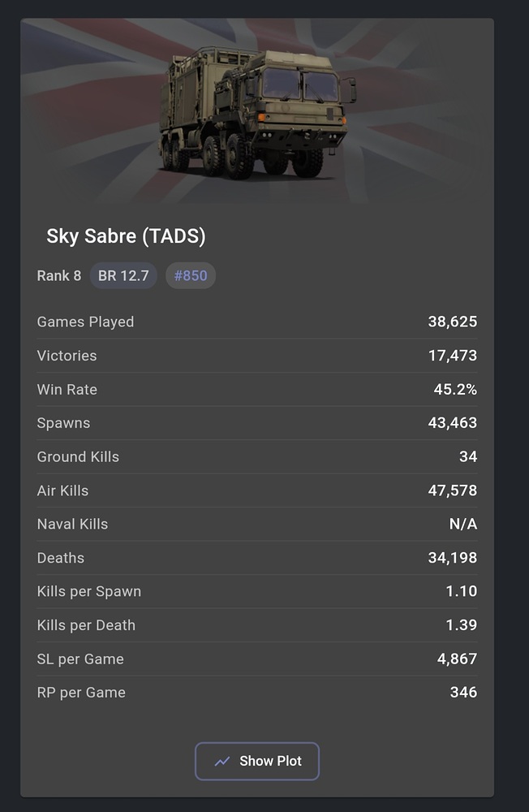Select the Deaths stat row
This screenshot has height=812, width=529.
pos(257,558)
